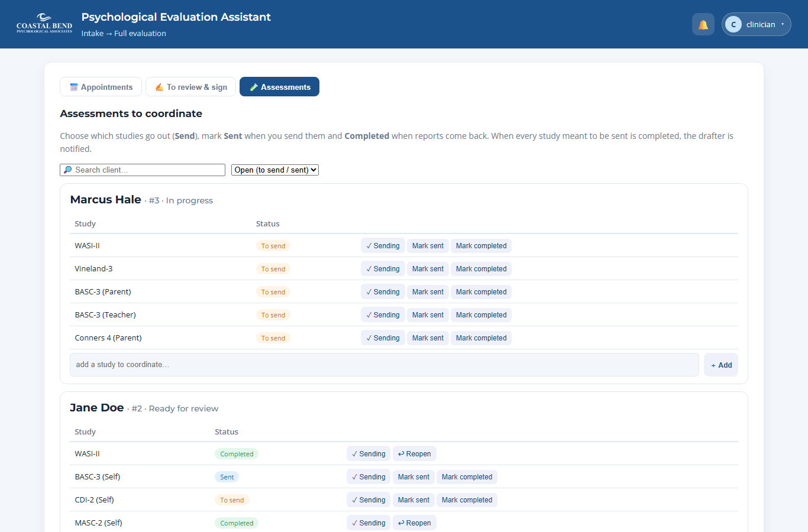Reopen Jane Doe's WASI-II study
This screenshot has width=808, height=532.
click(415, 454)
